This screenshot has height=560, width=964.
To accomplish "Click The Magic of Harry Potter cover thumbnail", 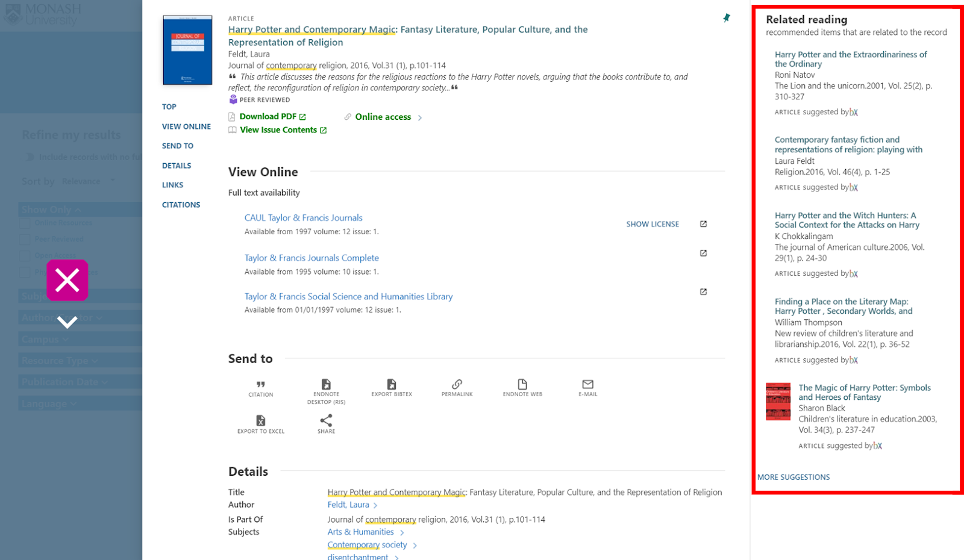I will coord(778,401).
